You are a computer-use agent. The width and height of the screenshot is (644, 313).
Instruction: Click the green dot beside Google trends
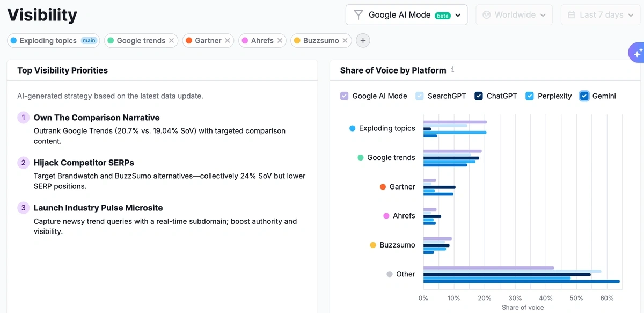[x=110, y=40]
